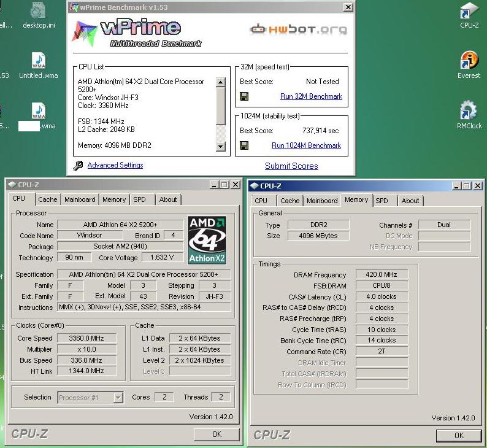Click the left CPU-Z window title icon
This screenshot has width=487, height=448.
tap(12, 185)
